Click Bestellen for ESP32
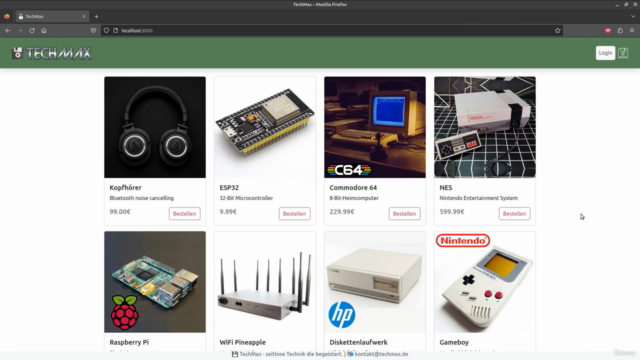The image size is (640, 360). pos(294,213)
